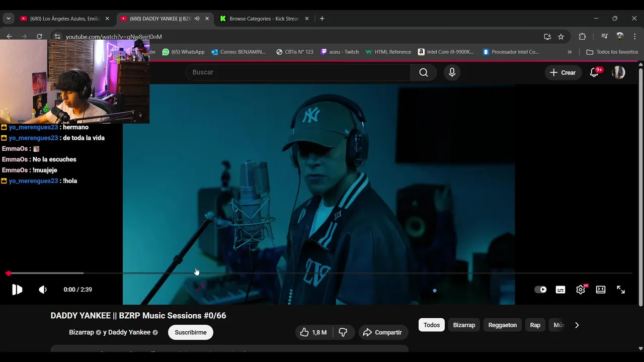The image size is (644, 362).
Task: Click the video progress bar scrubber
Action: (8, 274)
